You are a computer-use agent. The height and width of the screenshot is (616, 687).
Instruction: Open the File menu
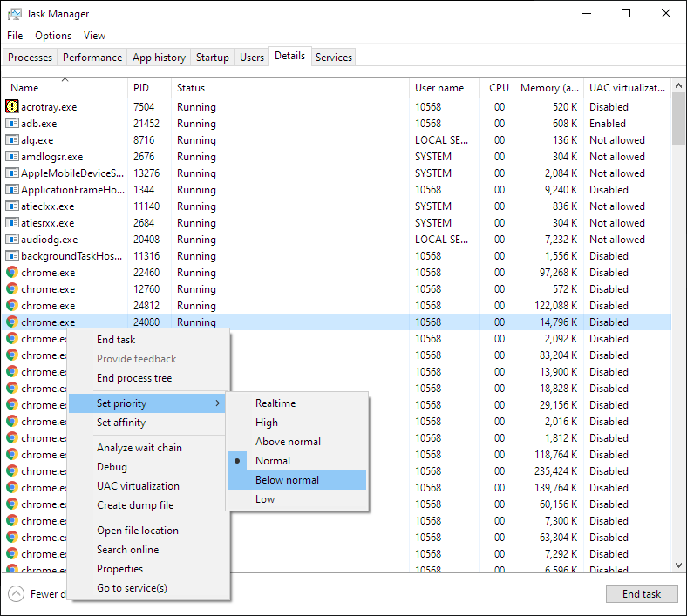tap(15, 36)
